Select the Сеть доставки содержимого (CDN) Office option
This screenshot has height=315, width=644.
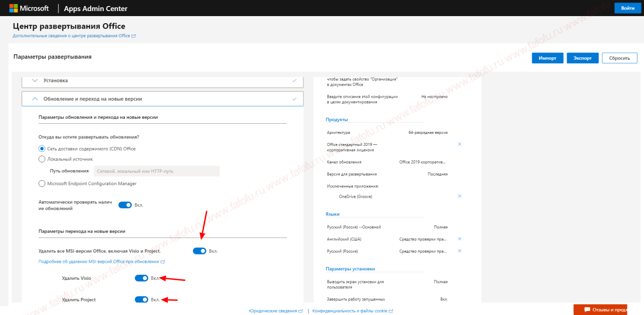click(42, 148)
